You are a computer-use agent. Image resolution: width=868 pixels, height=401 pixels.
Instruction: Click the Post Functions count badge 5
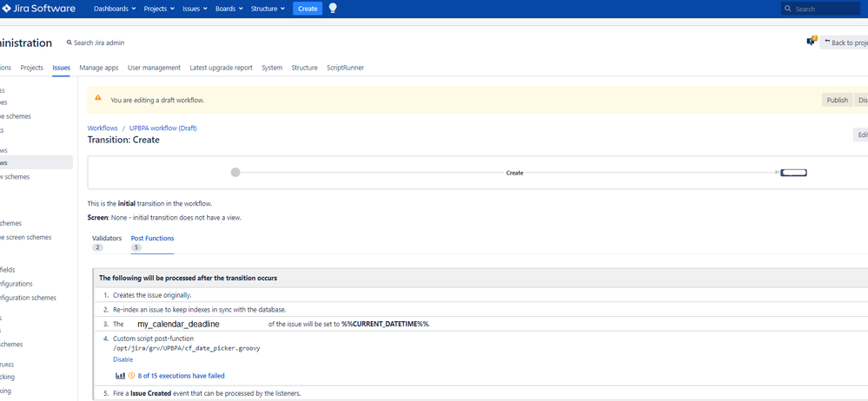point(136,247)
